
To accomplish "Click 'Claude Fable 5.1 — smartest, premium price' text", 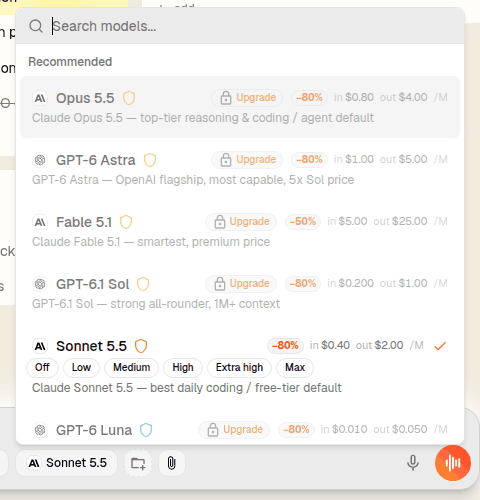I will [151, 242].
